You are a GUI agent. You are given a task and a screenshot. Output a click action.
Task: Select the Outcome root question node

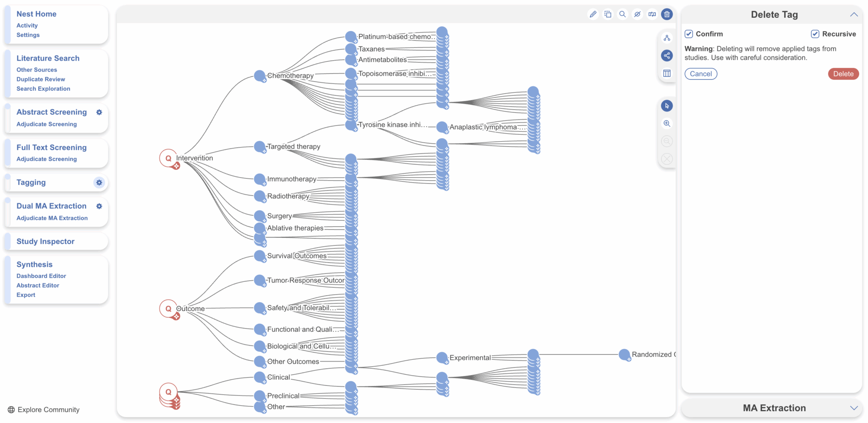pos(168,309)
